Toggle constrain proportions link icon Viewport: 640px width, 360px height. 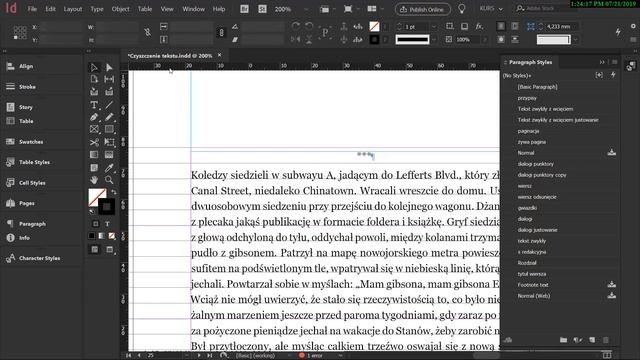coord(147,33)
